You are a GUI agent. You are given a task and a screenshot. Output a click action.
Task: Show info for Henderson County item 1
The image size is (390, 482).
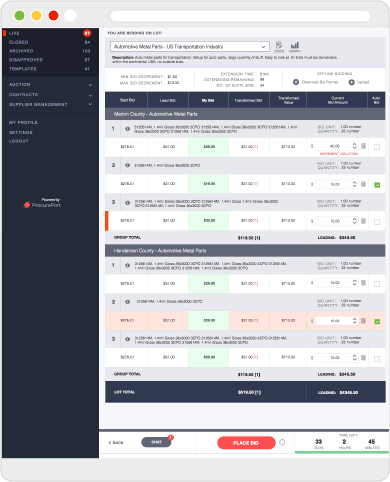127,266
